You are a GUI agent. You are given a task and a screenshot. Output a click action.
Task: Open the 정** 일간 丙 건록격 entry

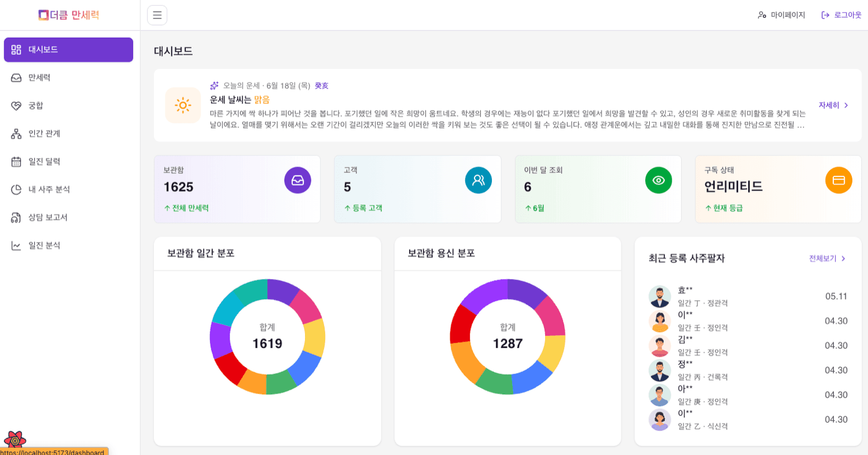coord(748,370)
